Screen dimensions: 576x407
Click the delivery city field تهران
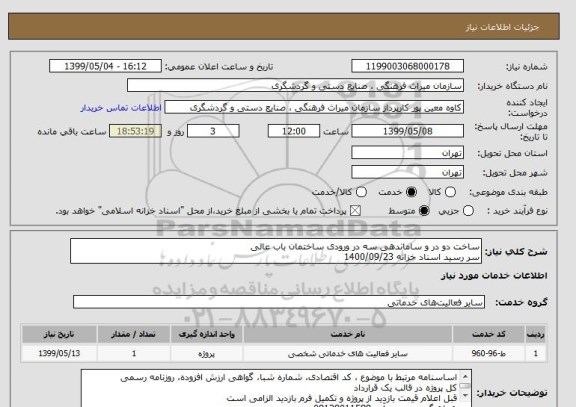click(407, 172)
